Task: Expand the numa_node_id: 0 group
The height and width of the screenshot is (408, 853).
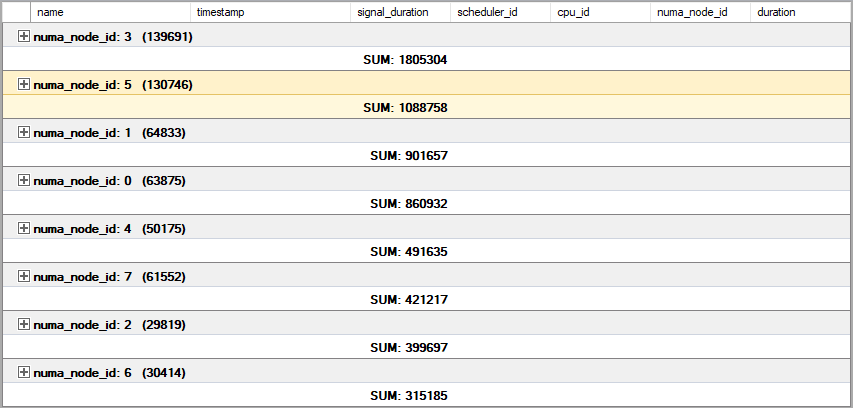Action: pyautogui.click(x=24, y=181)
